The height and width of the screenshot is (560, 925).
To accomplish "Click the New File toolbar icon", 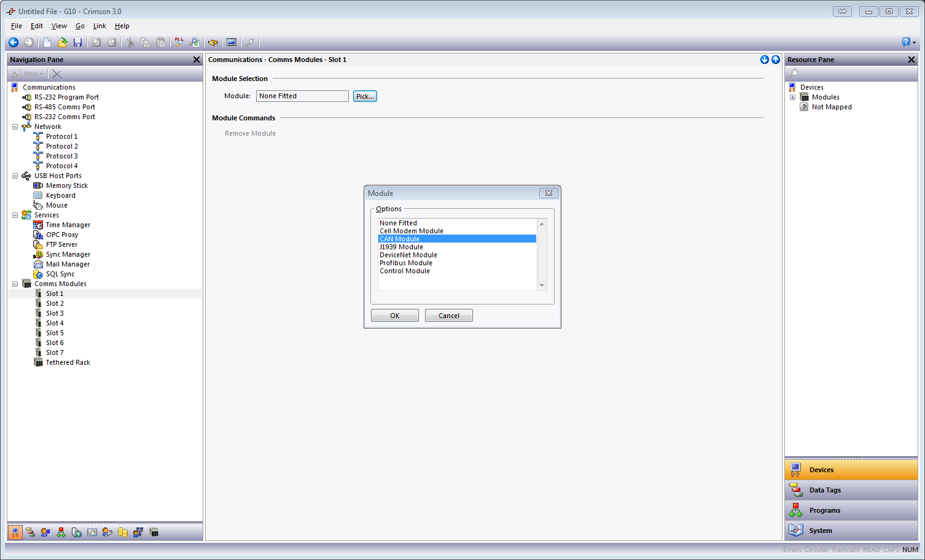I will tap(47, 42).
